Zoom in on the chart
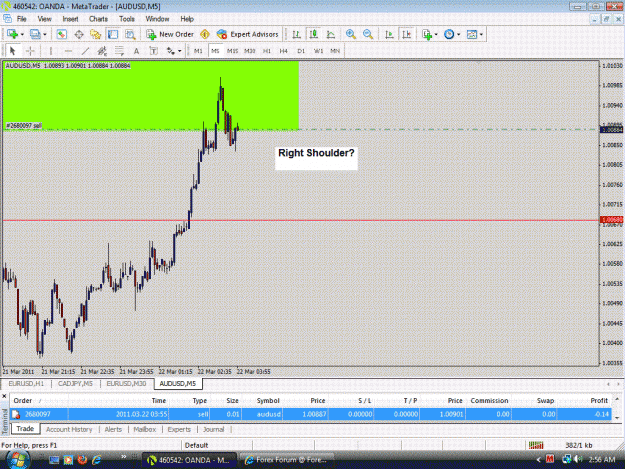Image resolution: width=625 pixels, height=469 pixels. pos(351,34)
